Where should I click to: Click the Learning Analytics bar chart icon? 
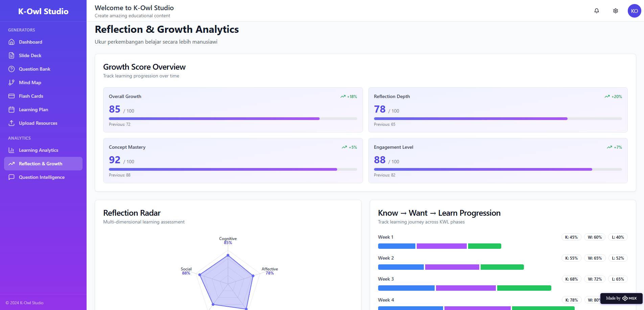(11, 150)
